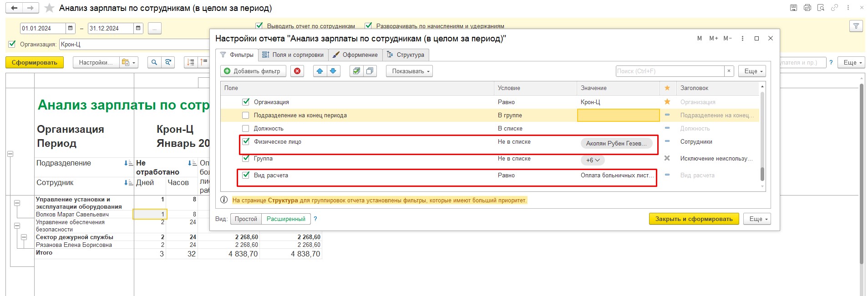
Task: Click the search magnifier icon in report toolbar
Action: click(x=154, y=62)
